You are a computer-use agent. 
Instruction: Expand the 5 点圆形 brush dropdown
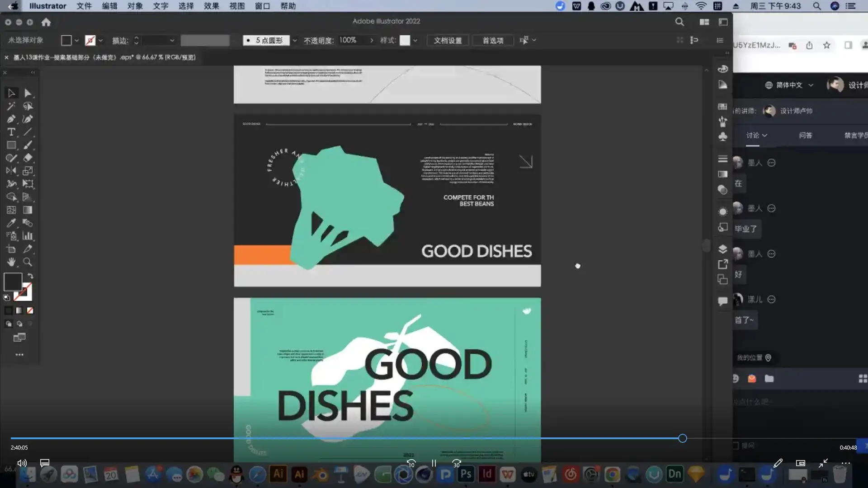[295, 40]
